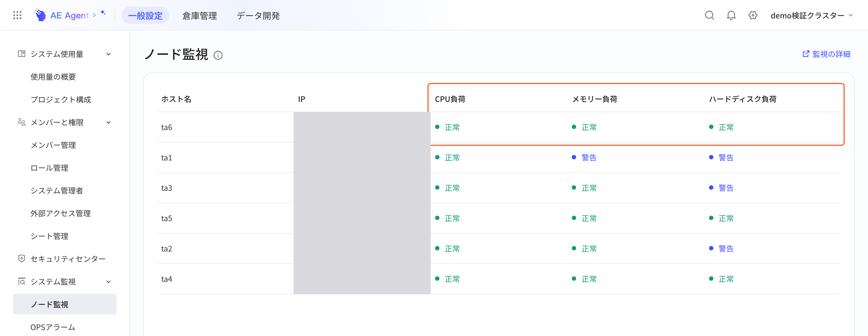
Task: Click the external link icon for 監視の詳細
Action: click(x=806, y=54)
